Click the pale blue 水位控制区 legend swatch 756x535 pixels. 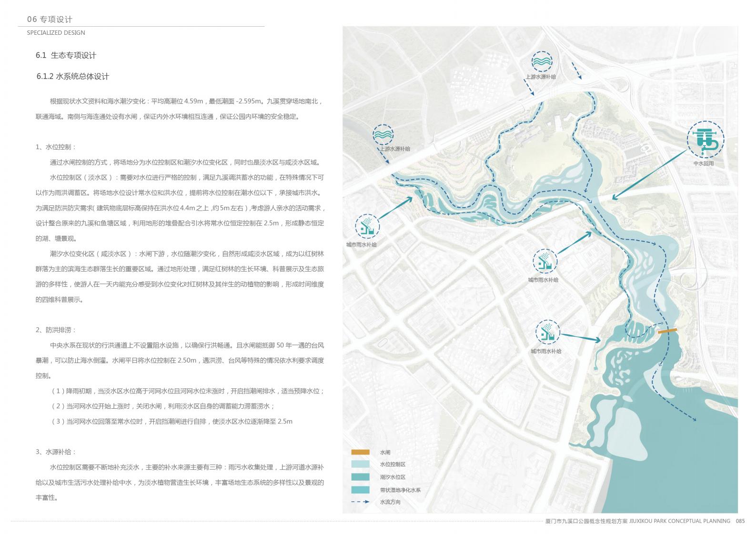tap(361, 464)
